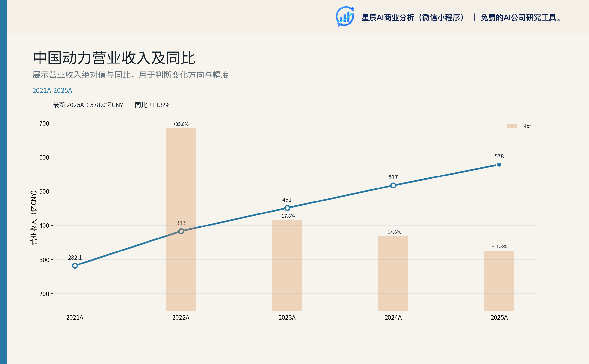
Task: Click the +17.8% growth label
Action: (x=287, y=216)
